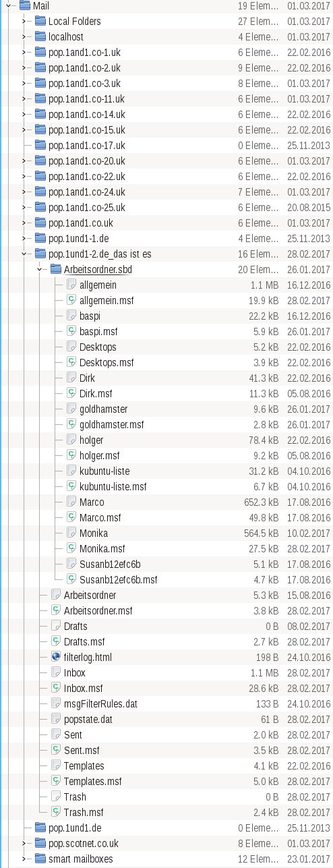This screenshot has width=333, height=868.
Task: Click the Trash.msf file icon
Action: (x=57, y=812)
